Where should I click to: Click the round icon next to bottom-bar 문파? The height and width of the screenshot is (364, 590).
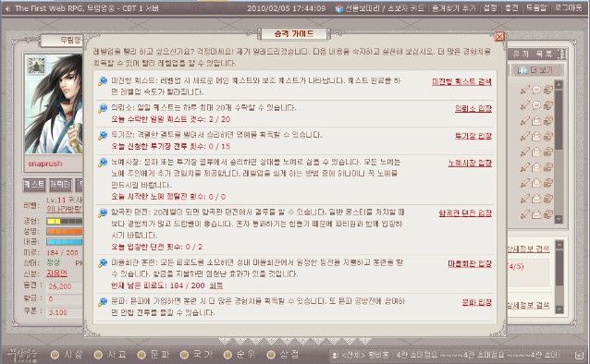click(141, 355)
